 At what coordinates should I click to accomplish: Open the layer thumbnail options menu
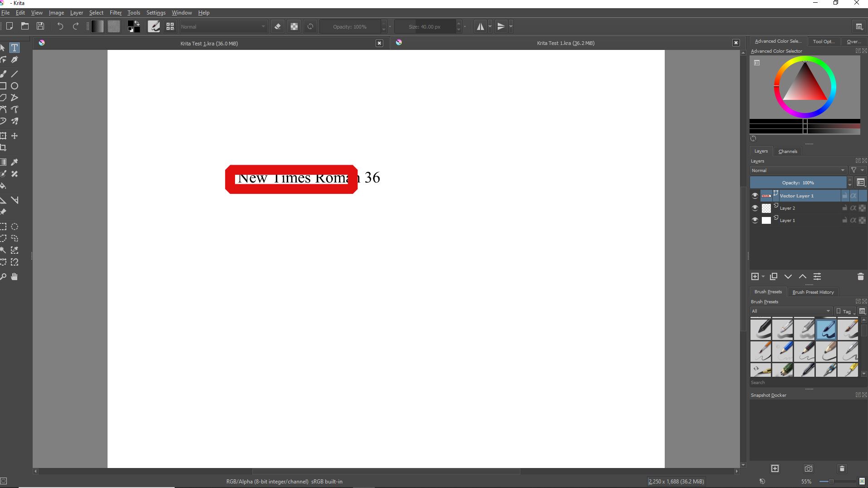(861, 182)
